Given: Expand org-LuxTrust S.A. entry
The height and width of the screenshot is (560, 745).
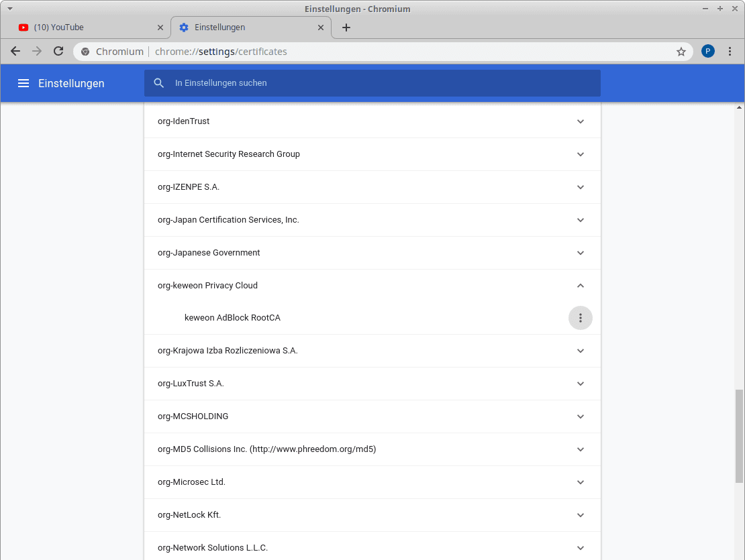Looking at the screenshot, I should (580, 384).
